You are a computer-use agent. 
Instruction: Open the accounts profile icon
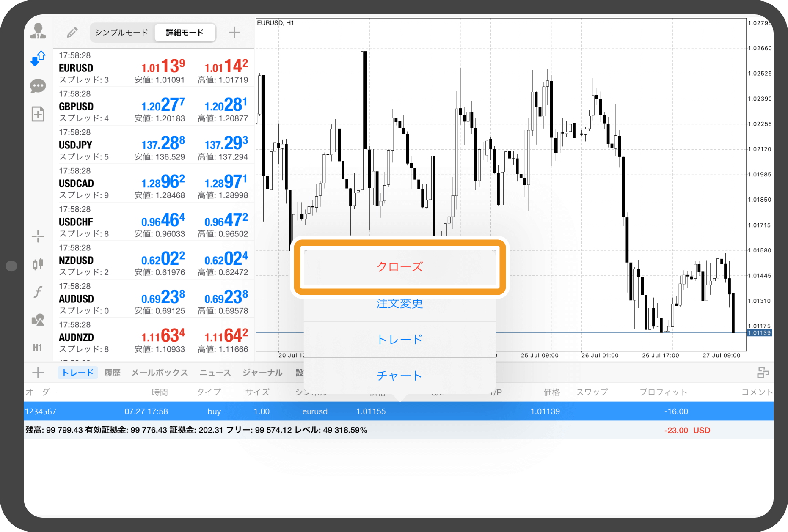[x=38, y=31]
